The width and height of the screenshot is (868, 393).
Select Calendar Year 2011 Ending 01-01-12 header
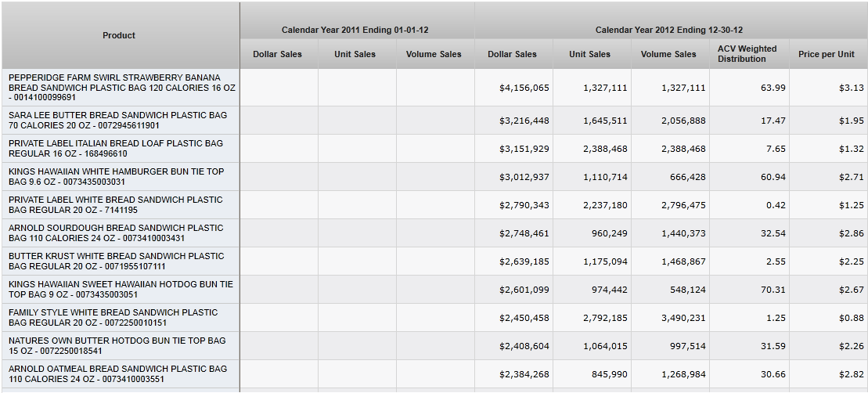click(x=355, y=30)
